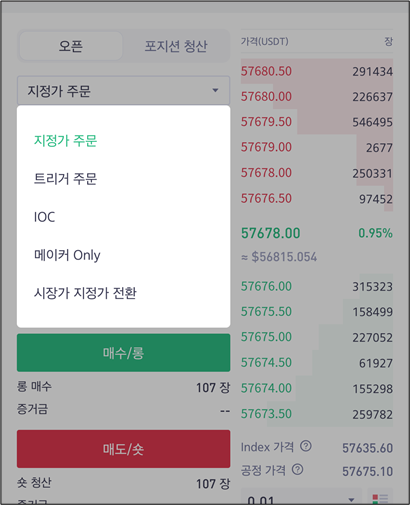Click the 공정 가격 help question-mark icon
This screenshot has height=505, width=410.
[297, 470]
